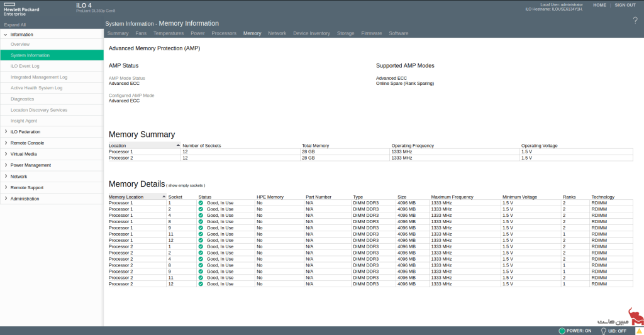Click Expand All in the sidebar

[15, 25]
